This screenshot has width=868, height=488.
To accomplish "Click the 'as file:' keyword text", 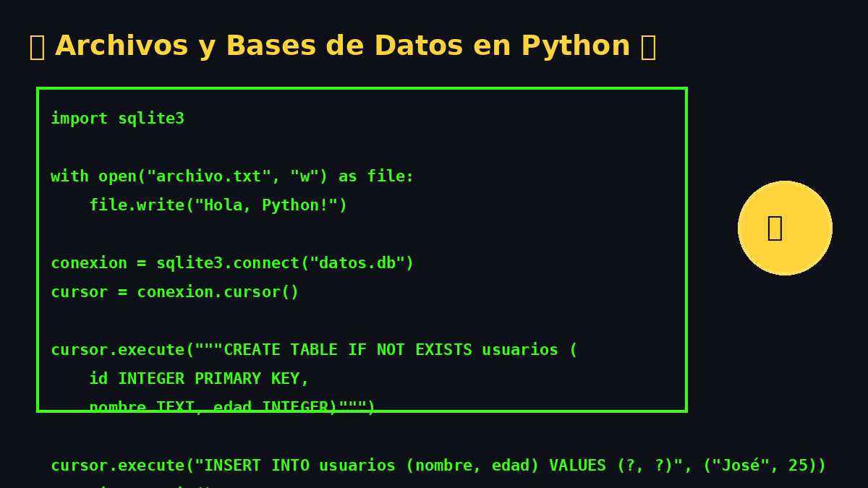I will click(376, 176).
